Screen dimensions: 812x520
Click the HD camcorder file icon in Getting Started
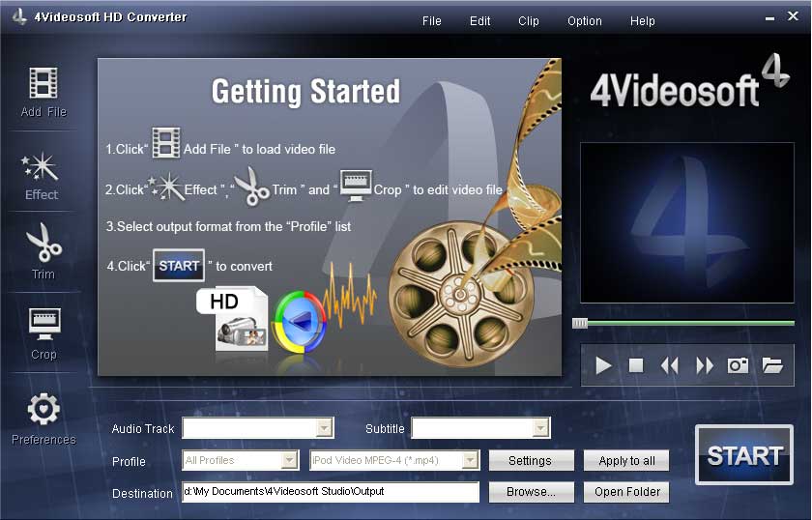click(x=233, y=319)
